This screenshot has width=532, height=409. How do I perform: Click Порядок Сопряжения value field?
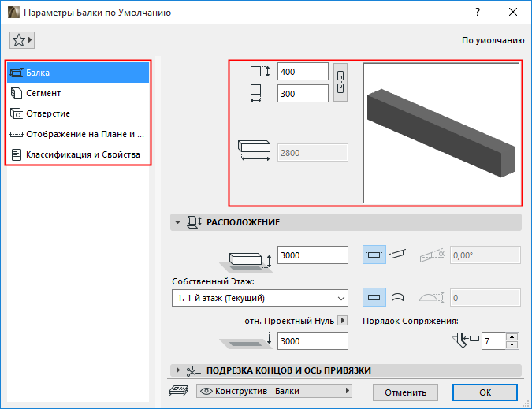pos(493,340)
